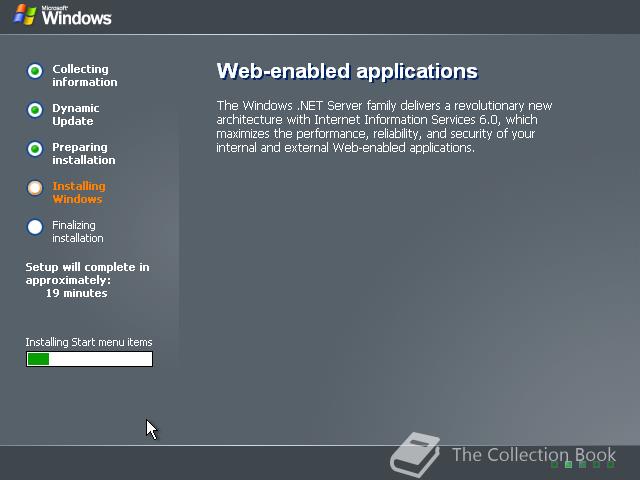Click the green slide progress squares at bottom right
The width and height of the screenshot is (640, 480).
pos(582,464)
